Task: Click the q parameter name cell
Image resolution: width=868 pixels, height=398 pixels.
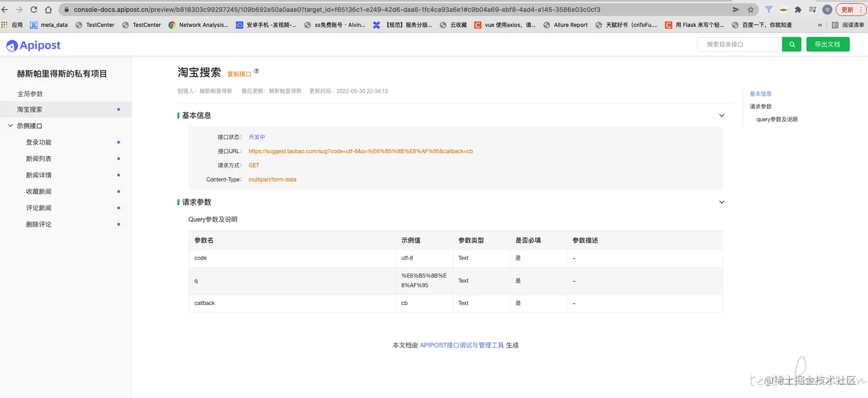Action: pos(292,281)
